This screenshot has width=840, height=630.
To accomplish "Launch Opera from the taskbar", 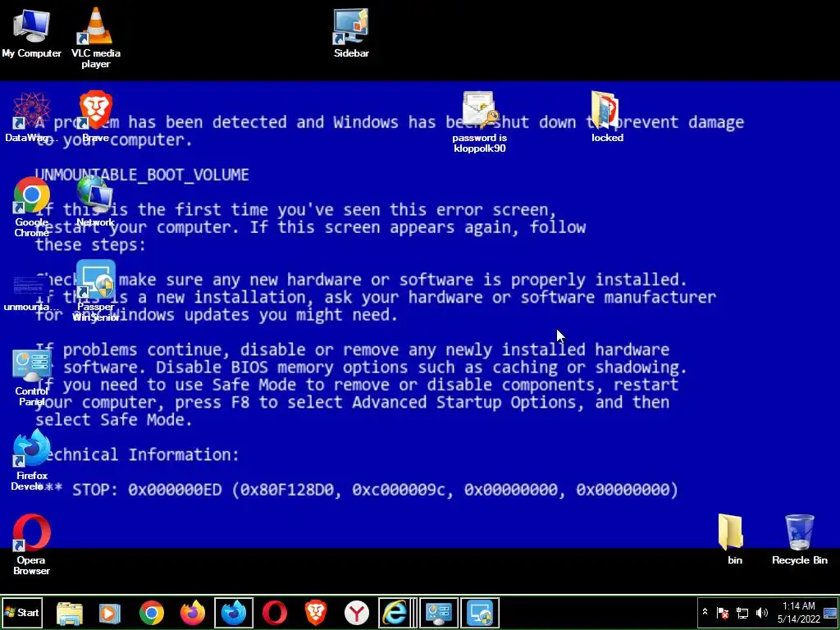I will pyautogui.click(x=274, y=613).
